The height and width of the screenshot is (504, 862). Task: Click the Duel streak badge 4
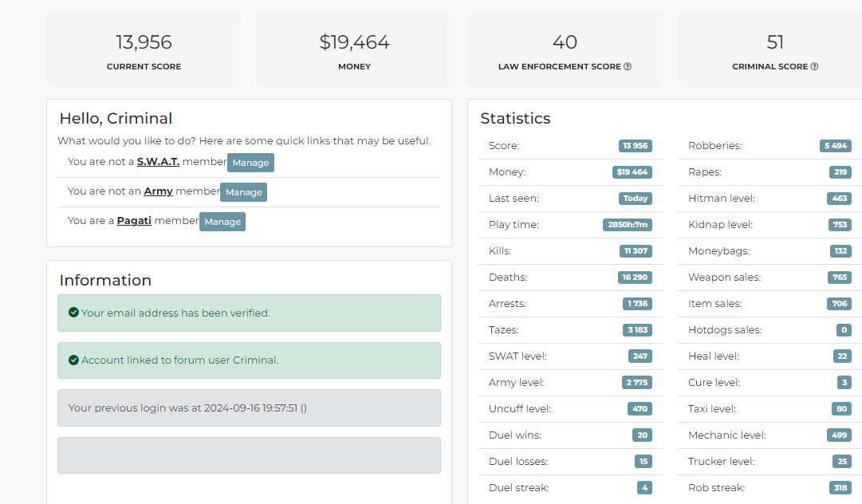tap(644, 488)
